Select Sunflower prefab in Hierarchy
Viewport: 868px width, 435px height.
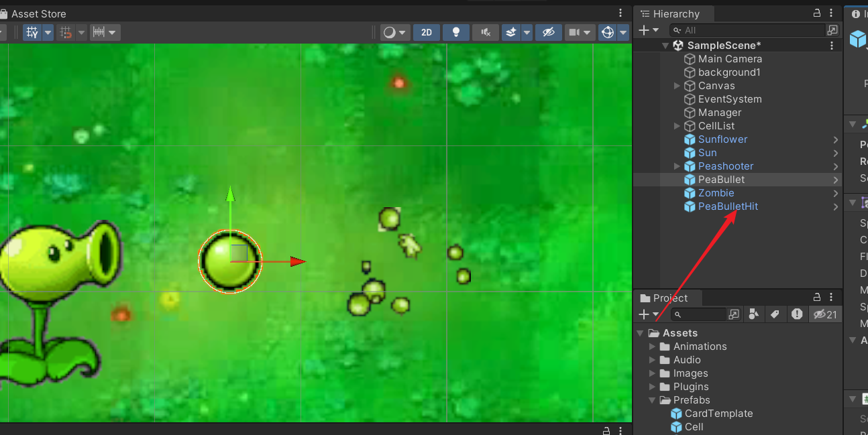[x=722, y=139]
